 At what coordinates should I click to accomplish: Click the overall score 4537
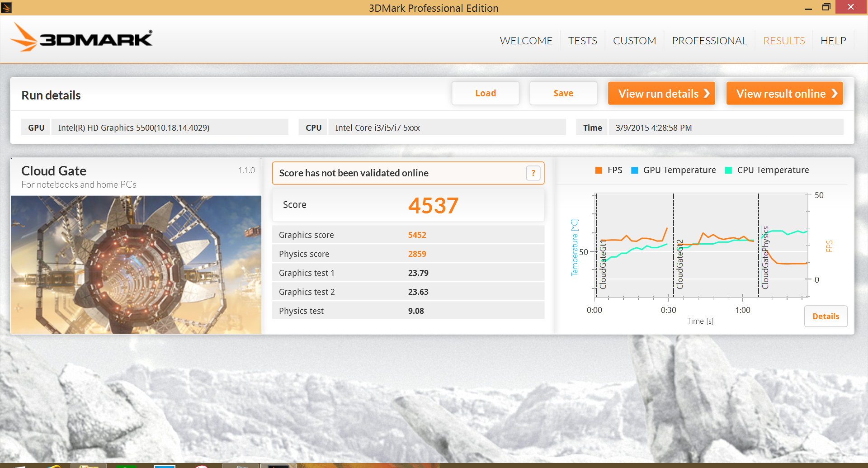(x=433, y=205)
